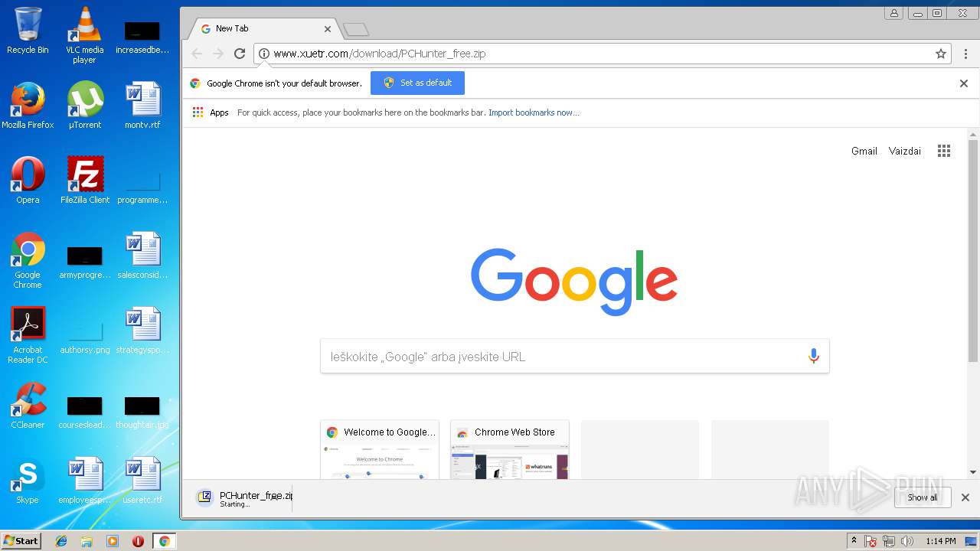Image resolution: width=980 pixels, height=551 pixels.
Task: Open employeesp document on desktop
Action: click(x=84, y=481)
